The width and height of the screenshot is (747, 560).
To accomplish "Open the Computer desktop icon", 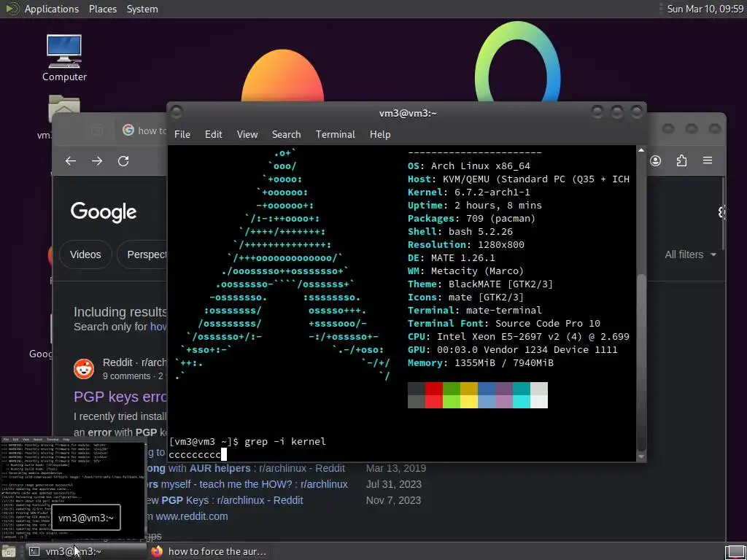I will (x=64, y=57).
